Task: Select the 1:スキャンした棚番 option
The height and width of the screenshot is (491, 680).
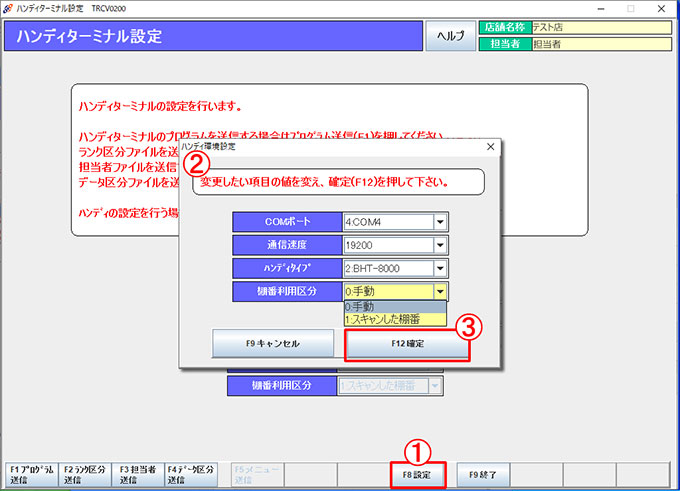Action: [x=395, y=319]
